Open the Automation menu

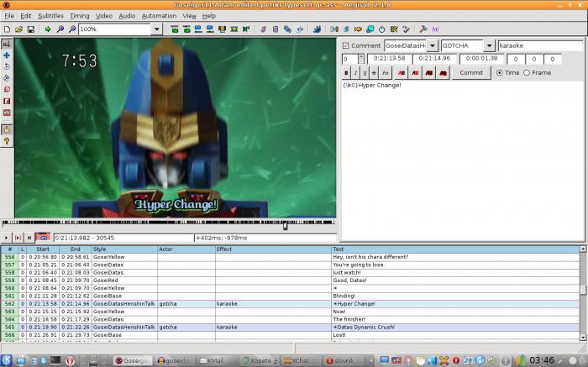tap(159, 16)
